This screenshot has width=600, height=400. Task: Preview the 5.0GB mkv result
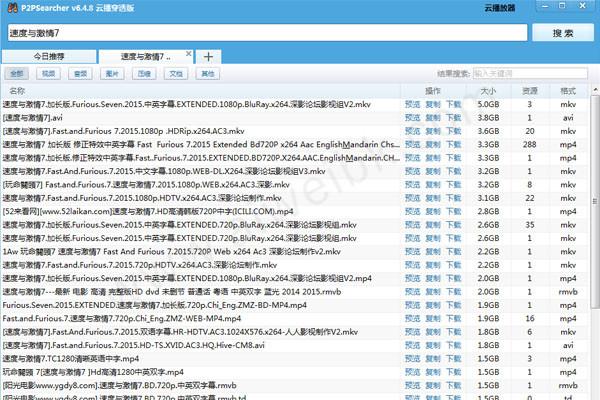(412, 104)
